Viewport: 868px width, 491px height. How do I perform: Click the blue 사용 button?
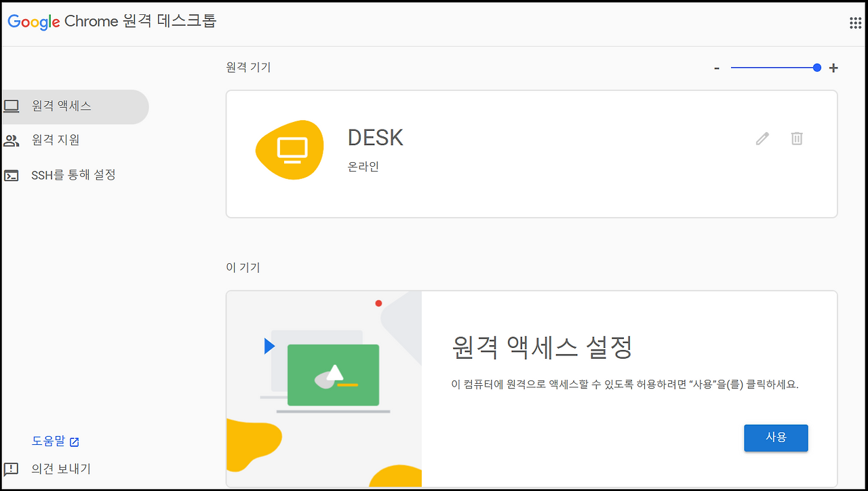[776, 437]
